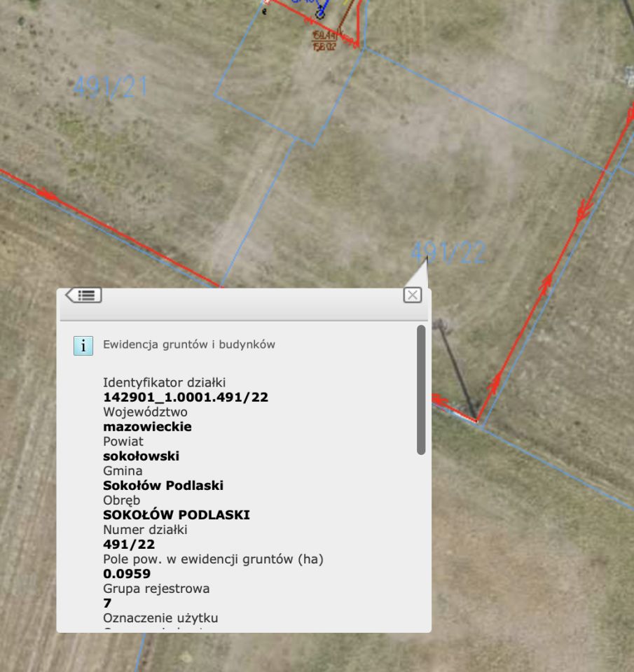The width and height of the screenshot is (634, 672).
Task: Click the blue info icon
Action: click(x=83, y=345)
